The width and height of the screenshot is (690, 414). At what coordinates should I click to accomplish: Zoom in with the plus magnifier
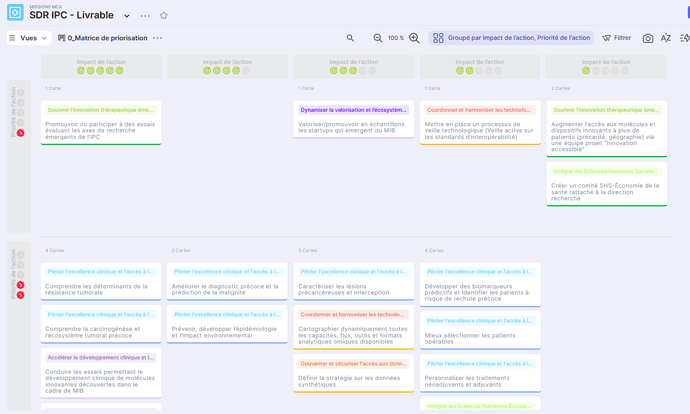click(x=414, y=38)
